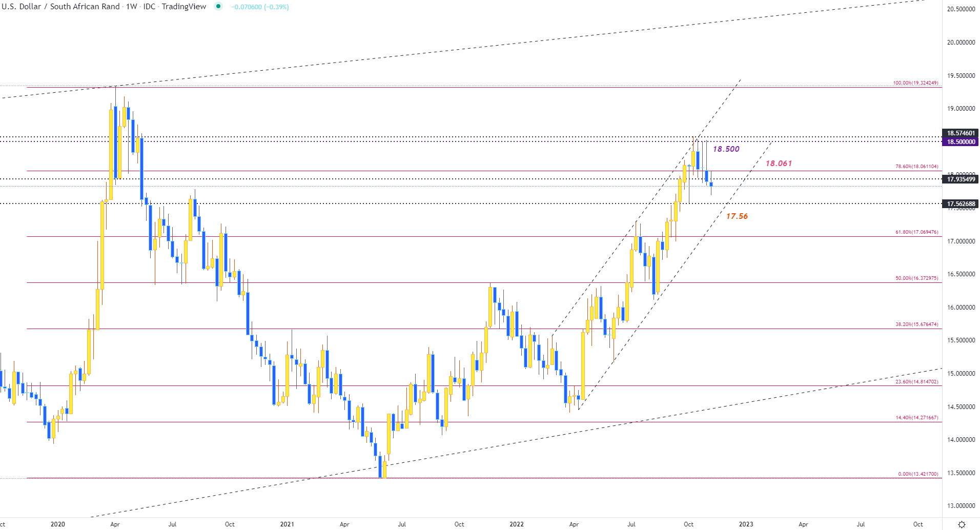This screenshot has height=530, width=980.
Task: Click the IDC data source label
Action: (149, 7)
